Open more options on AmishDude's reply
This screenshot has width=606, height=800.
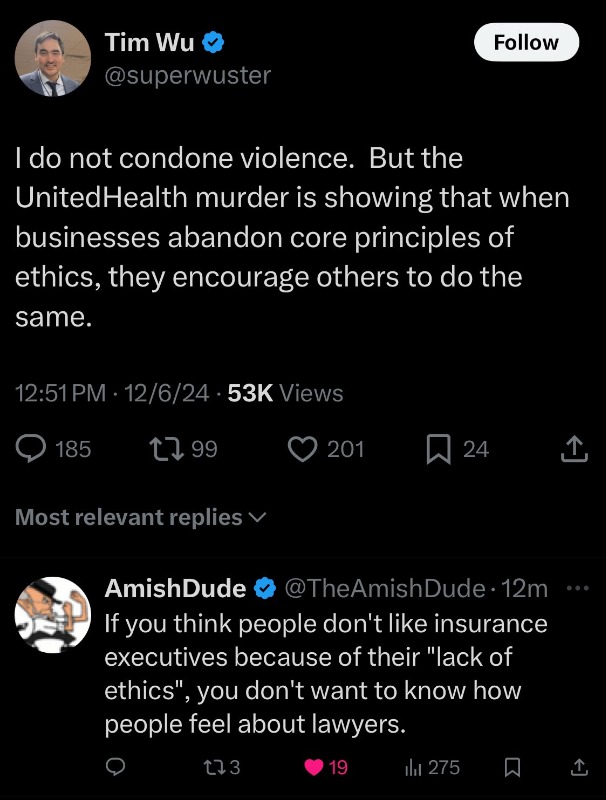point(578,589)
